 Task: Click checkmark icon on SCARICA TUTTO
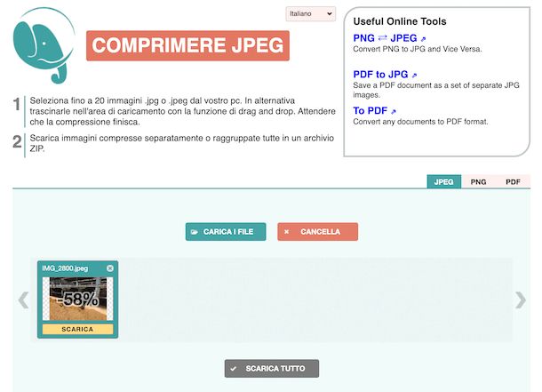click(234, 369)
